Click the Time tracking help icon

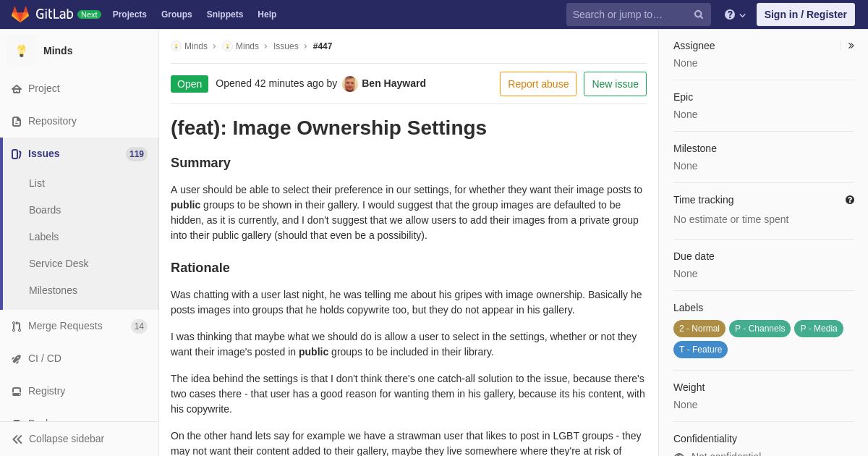(x=850, y=200)
